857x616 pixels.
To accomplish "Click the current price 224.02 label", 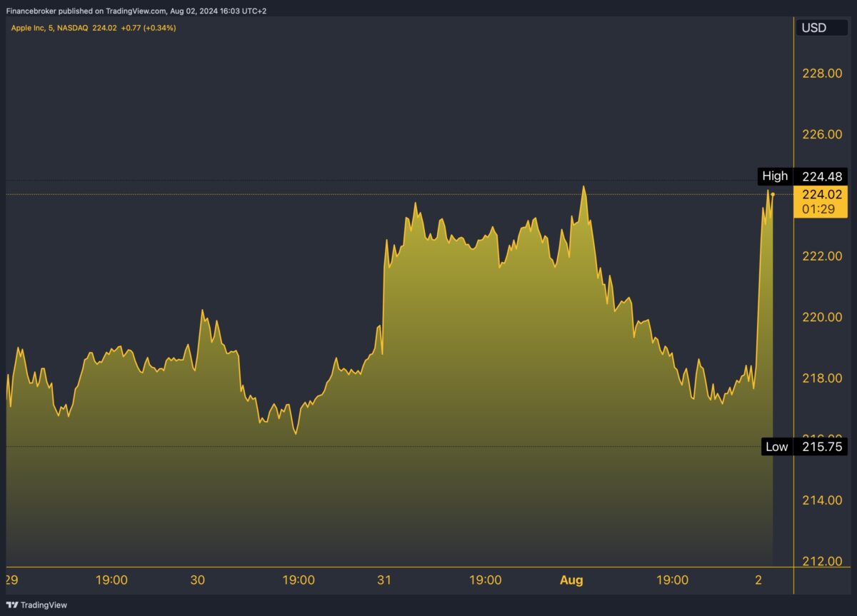I will click(x=823, y=194).
